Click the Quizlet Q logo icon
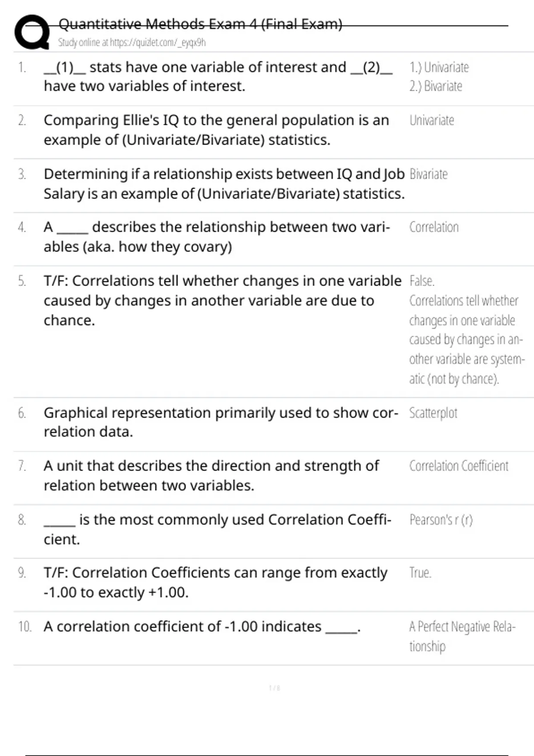 click(32, 32)
